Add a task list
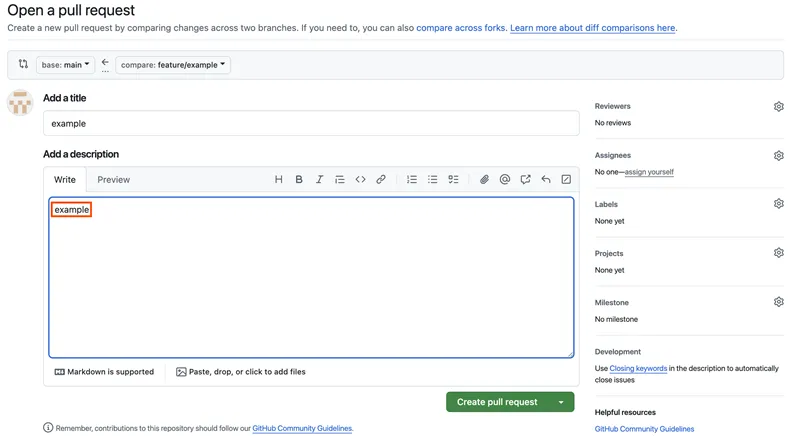The height and width of the screenshot is (436, 800). [453, 180]
